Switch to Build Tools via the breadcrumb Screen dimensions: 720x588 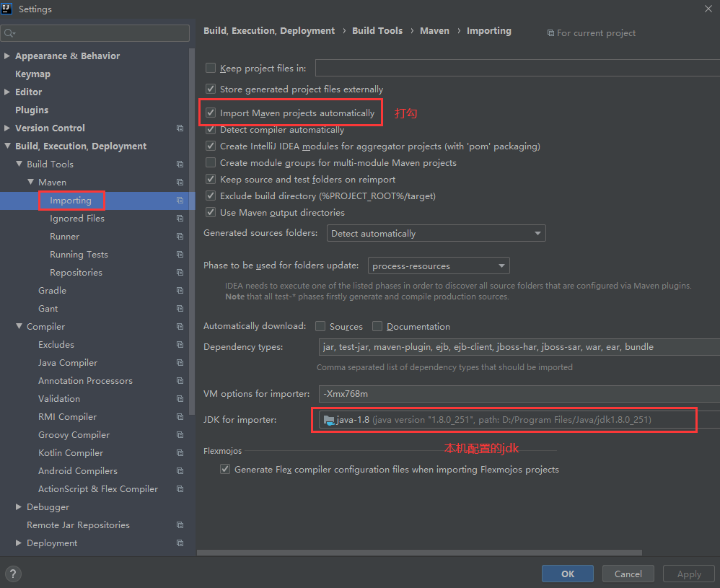coord(377,30)
